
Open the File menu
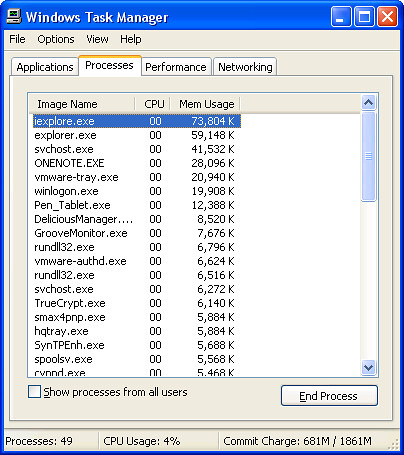click(x=17, y=39)
